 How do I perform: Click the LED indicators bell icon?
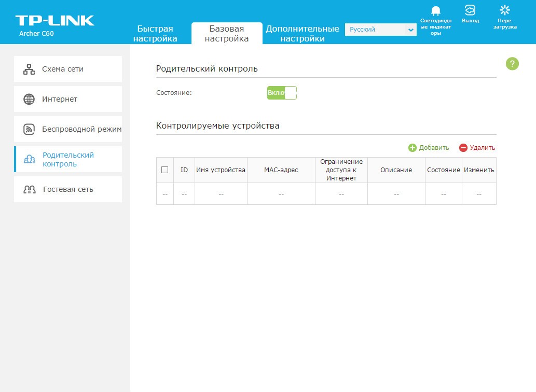pos(435,11)
